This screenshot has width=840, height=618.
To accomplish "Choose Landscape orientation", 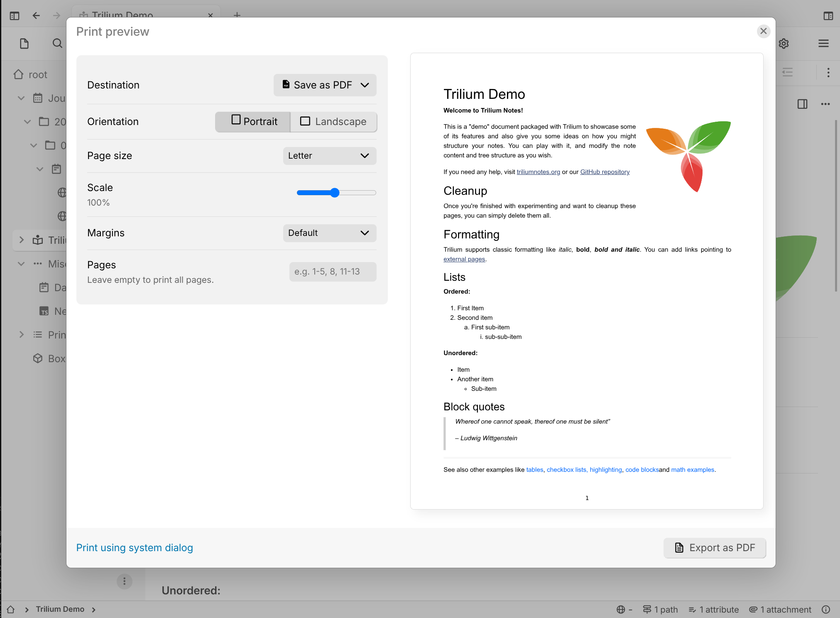I will pyautogui.click(x=333, y=122).
